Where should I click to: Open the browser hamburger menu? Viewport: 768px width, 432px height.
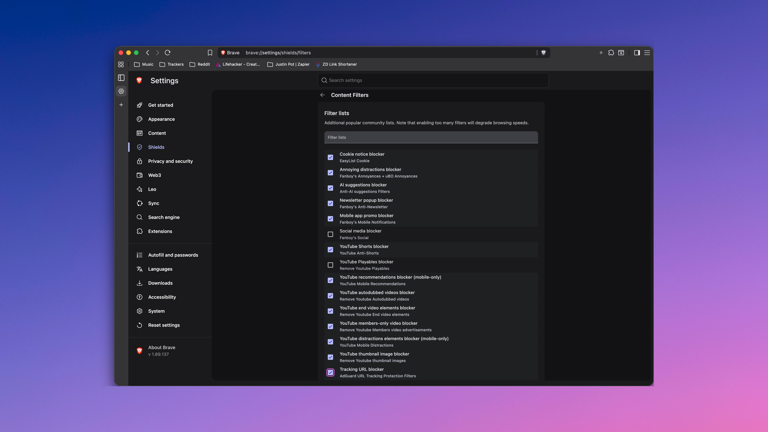[647, 53]
